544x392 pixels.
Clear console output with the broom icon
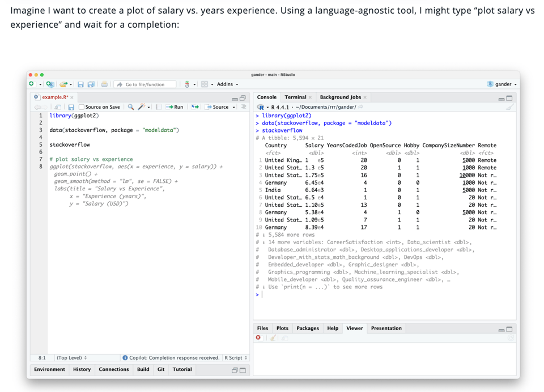509,105
